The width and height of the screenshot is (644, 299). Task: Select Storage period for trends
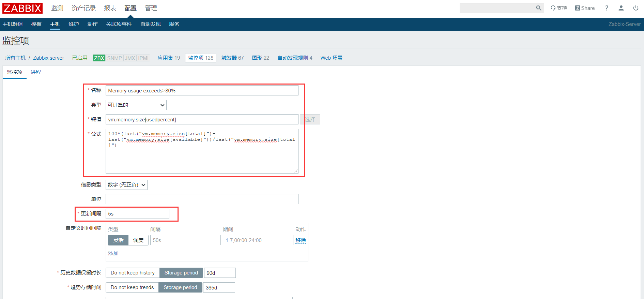(x=180, y=287)
